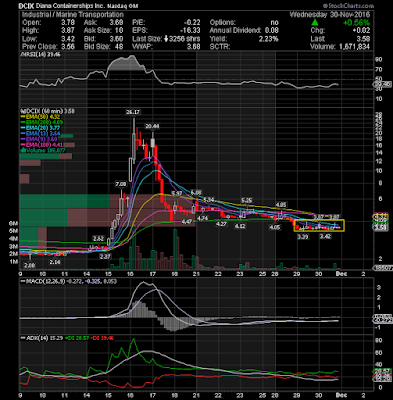
Task: Click the 4.74 price annotation
Action: [x=202, y=218]
